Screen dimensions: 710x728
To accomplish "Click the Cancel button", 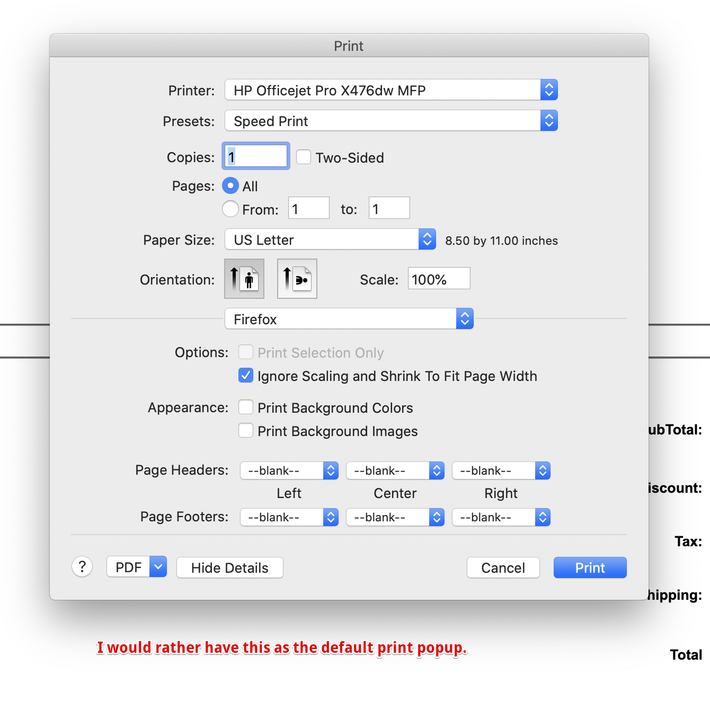I will (503, 567).
